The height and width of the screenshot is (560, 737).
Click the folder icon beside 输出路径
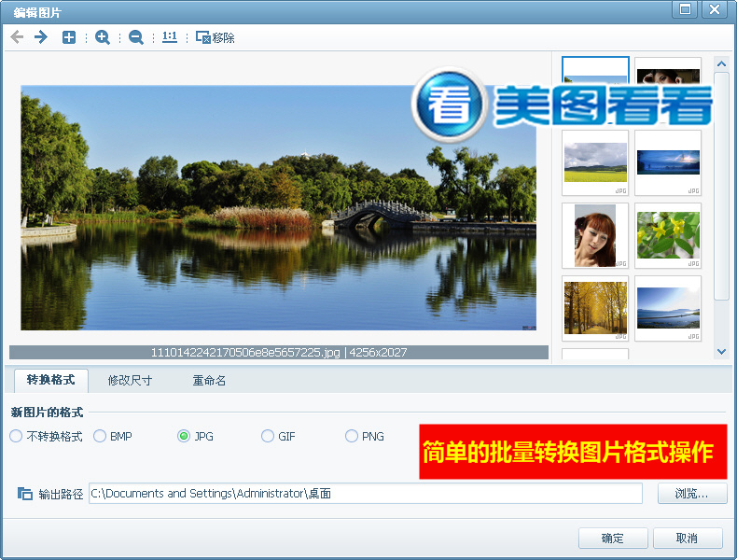point(24,494)
